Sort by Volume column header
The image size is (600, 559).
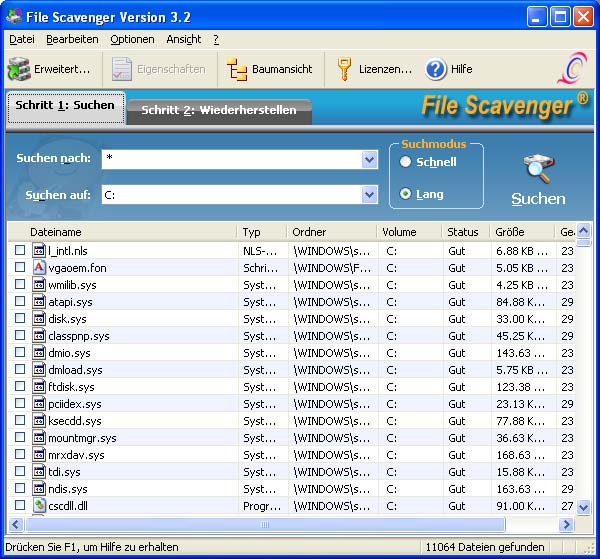[410, 232]
